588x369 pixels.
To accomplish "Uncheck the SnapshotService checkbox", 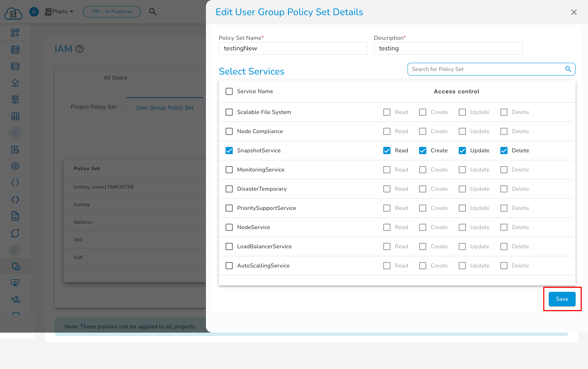I will point(229,151).
